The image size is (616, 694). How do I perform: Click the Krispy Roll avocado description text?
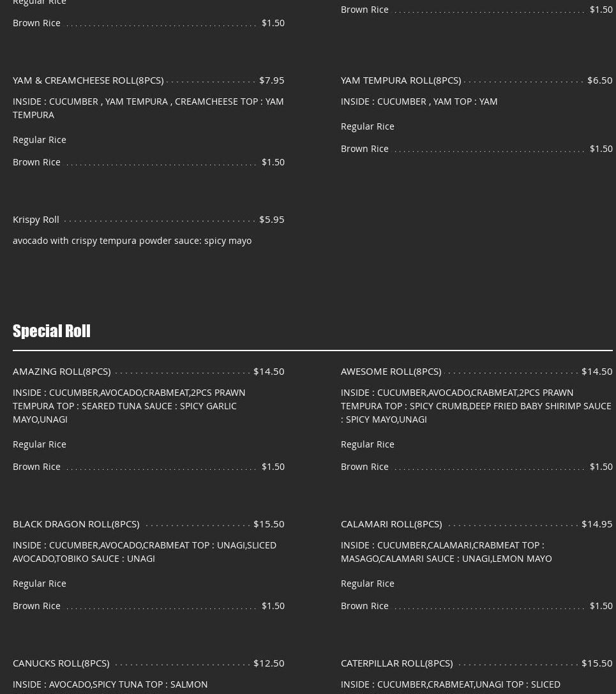pyautogui.click(x=132, y=240)
